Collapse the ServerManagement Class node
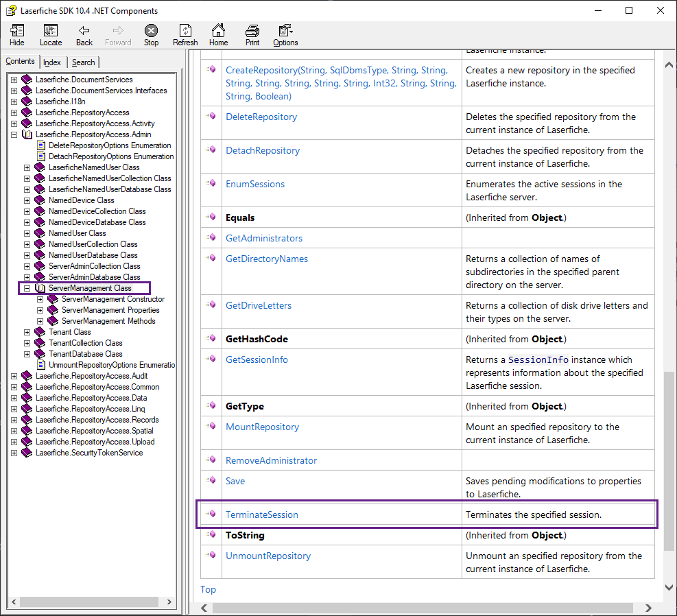The height and width of the screenshot is (616, 677). (27, 288)
